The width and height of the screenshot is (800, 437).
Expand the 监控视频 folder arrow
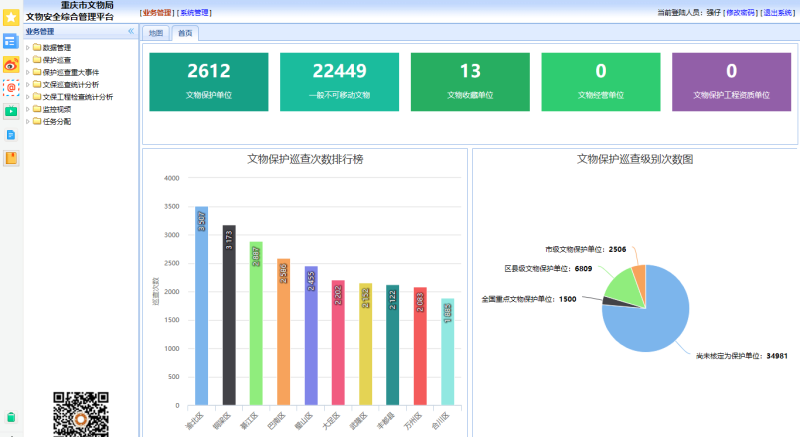tap(27, 109)
